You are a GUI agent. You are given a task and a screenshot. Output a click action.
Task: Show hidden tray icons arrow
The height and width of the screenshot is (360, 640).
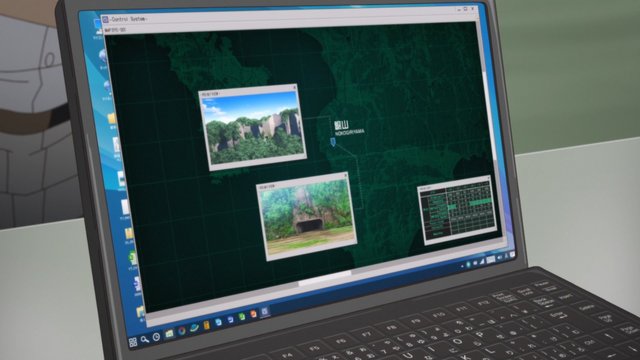(x=462, y=266)
